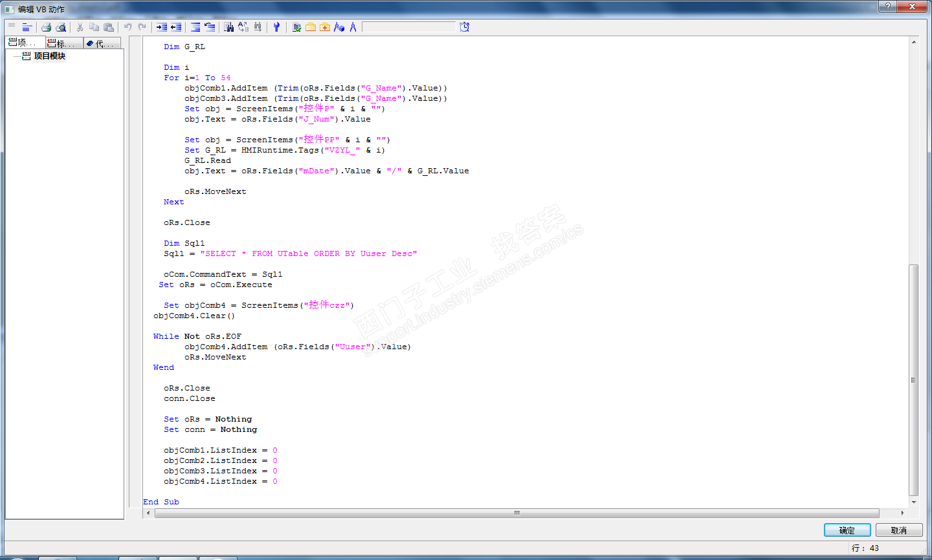
Task: Switch to the 代... tab
Action: [x=103, y=43]
